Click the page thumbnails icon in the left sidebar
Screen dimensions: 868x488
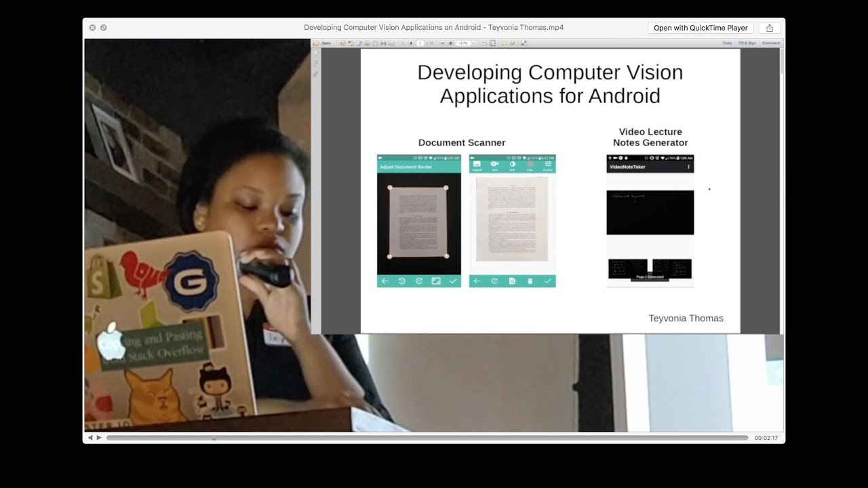pos(315,53)
